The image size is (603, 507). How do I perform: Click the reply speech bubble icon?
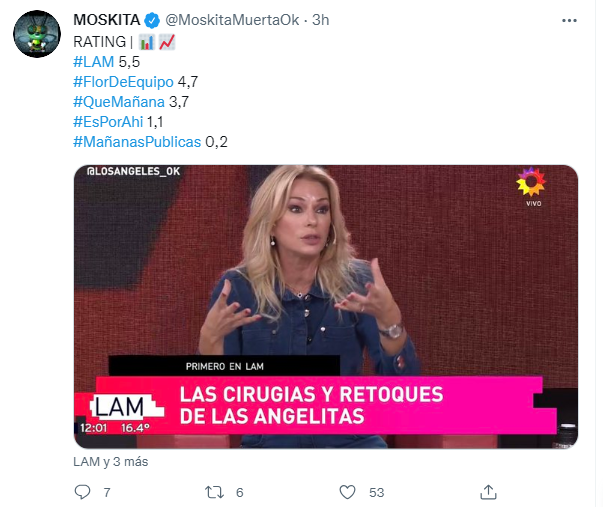(82, 492)
